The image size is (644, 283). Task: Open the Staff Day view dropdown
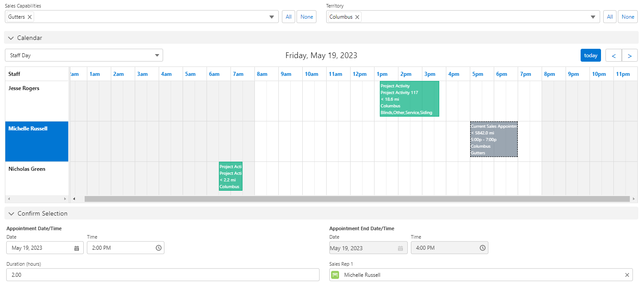(156, 55)
